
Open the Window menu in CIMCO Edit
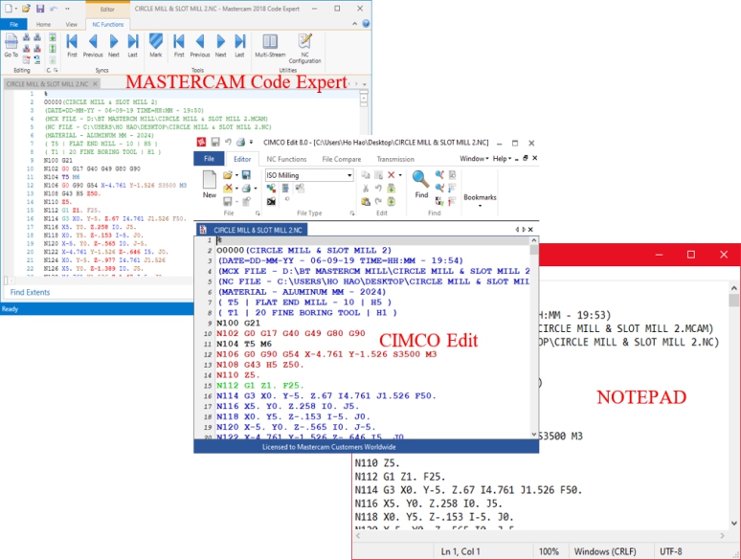[474, 158]
